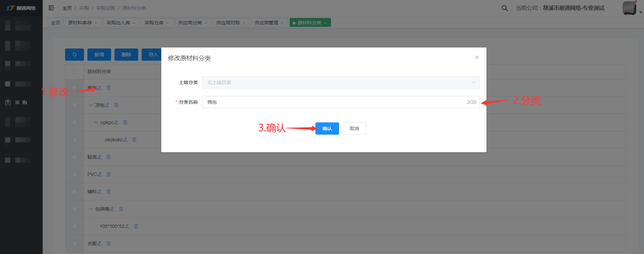Close the 修改原材料分类 dialog with X
Image resolution: width=644 pixels, height=254 pixels.
[477, 57]
